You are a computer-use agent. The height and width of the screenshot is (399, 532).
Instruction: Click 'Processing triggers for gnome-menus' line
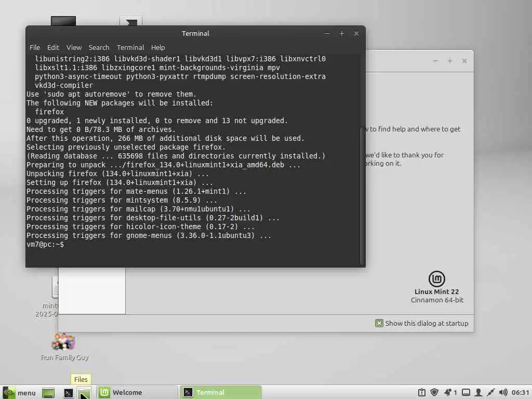pos(149,235)
